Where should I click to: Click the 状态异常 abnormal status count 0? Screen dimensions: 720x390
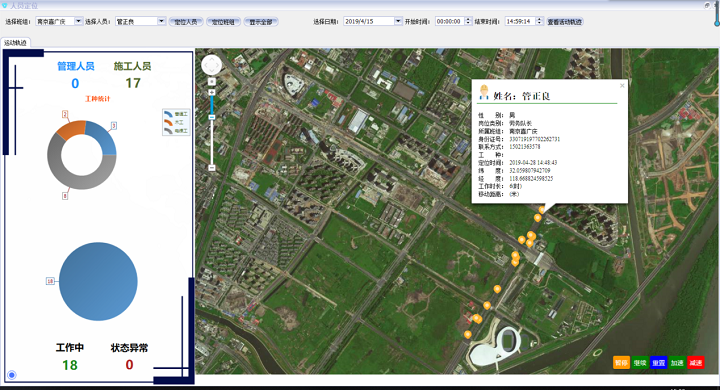[x=129, y=365]
